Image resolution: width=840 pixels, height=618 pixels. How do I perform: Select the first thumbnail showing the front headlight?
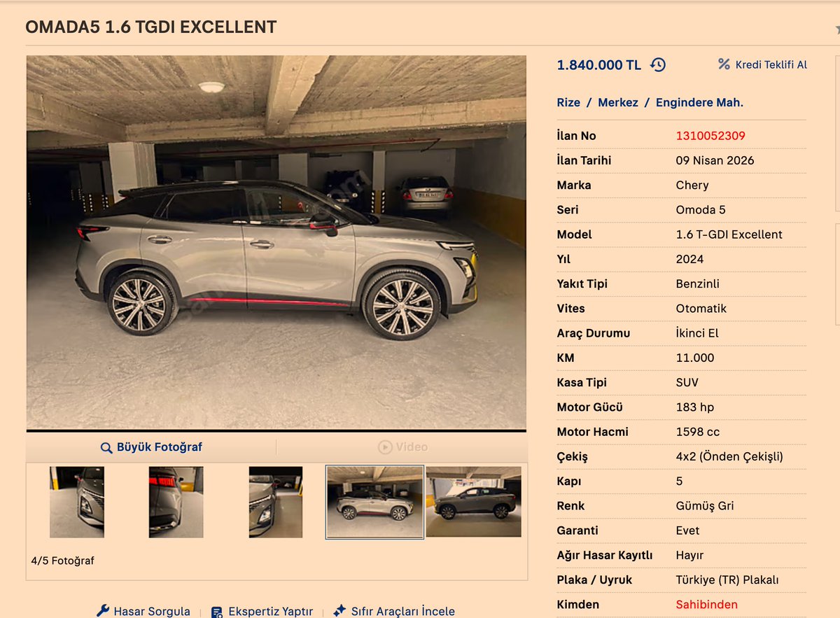pos(77,502)
